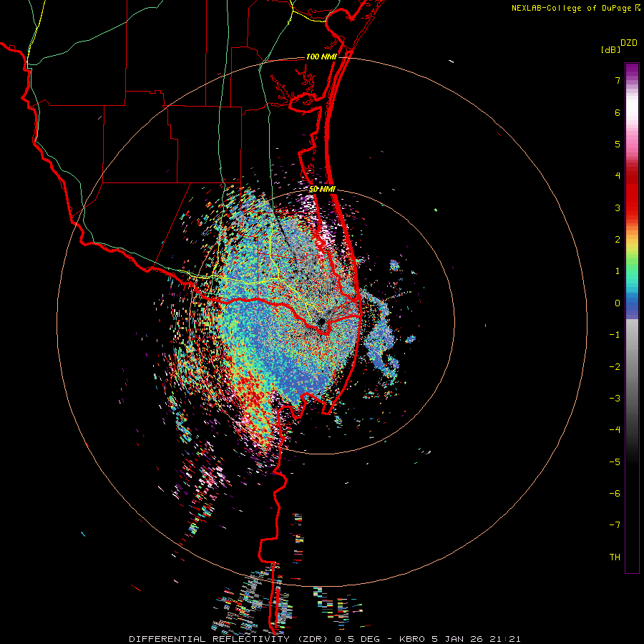
Task: Click the TH threshold label on scale
Action: 615,557
